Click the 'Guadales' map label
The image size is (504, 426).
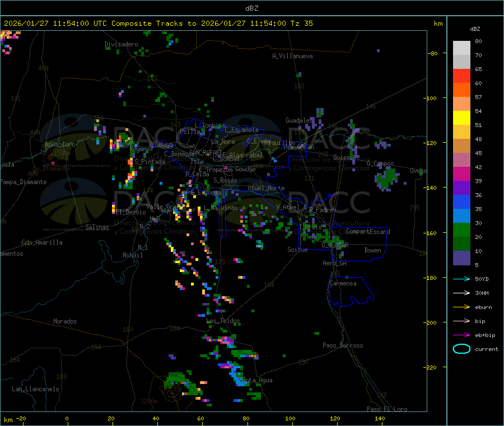pos(299,120)
